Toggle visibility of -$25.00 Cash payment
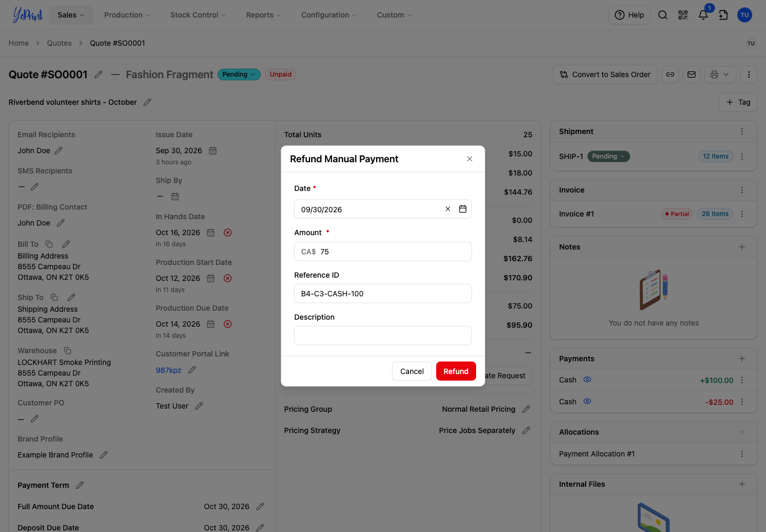The width and height of the screenshot is (766, 532). pyautogui.click(x=587, y=402)
